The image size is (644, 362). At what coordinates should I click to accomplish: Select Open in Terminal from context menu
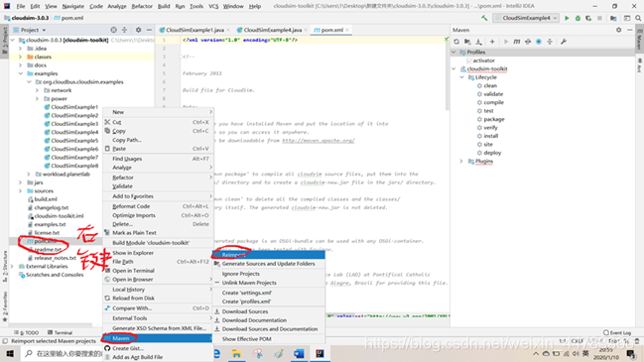click(158, 271)
